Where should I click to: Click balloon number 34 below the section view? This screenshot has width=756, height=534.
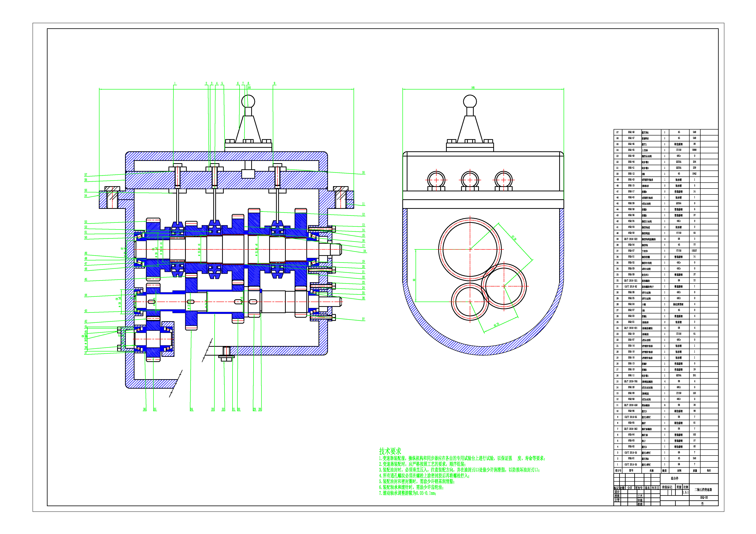click(191, 409)
